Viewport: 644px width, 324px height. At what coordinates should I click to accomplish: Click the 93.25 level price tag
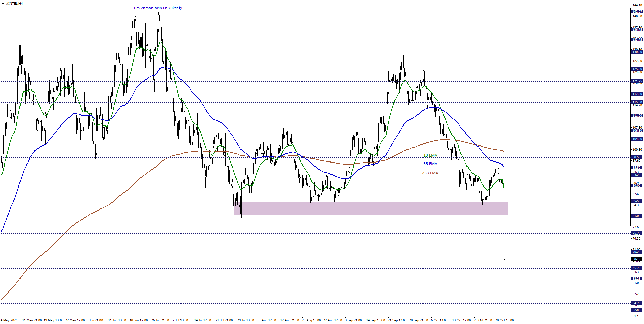tap(637, 175)
